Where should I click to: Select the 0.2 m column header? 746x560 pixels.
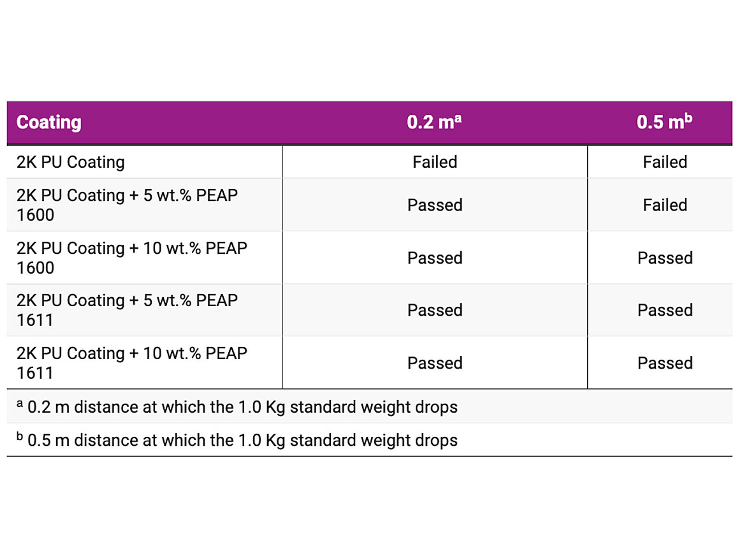(434, 122)
